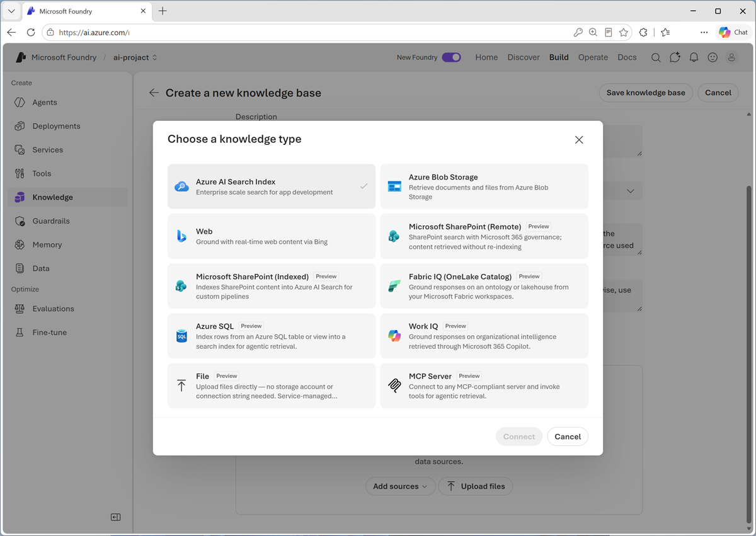Close the knowledge type dialog

[579, 140]
